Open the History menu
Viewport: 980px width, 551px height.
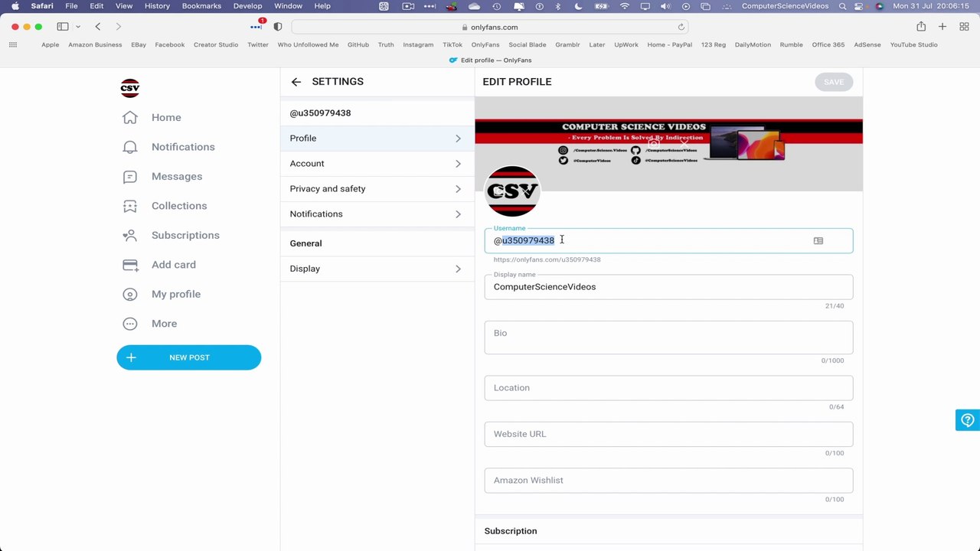click(x=157, y=6)
